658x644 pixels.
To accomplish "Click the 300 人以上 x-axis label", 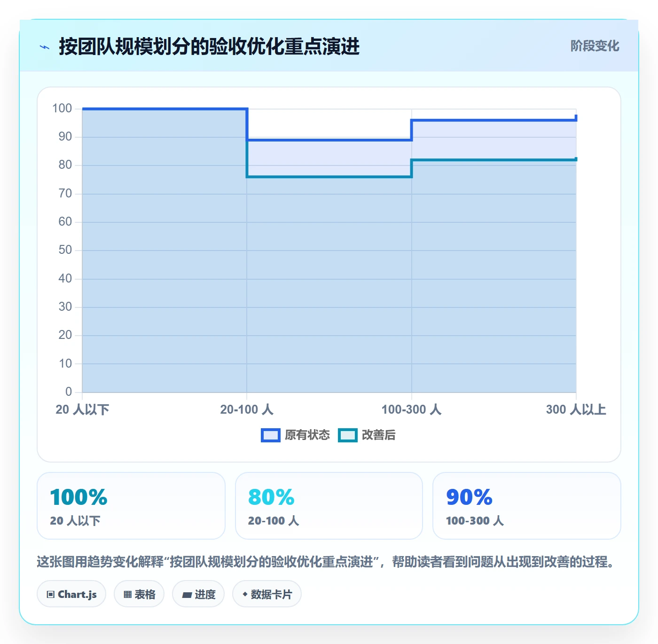I will pos(576,409).
